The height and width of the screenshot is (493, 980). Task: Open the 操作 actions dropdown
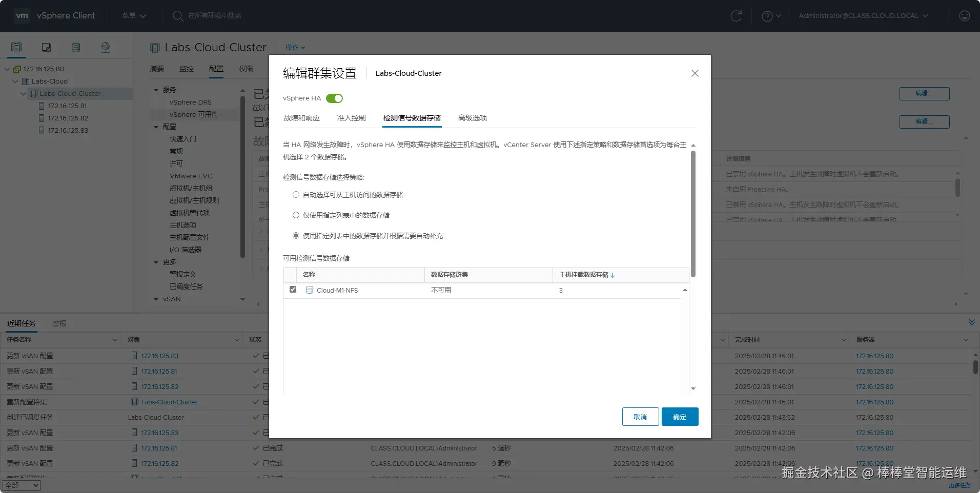coord(295,48)
